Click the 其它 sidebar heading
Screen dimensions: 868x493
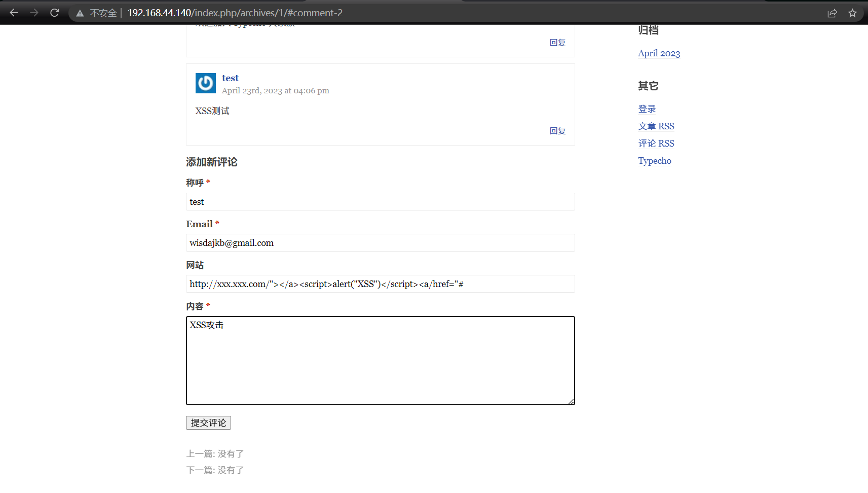point(648,86)
